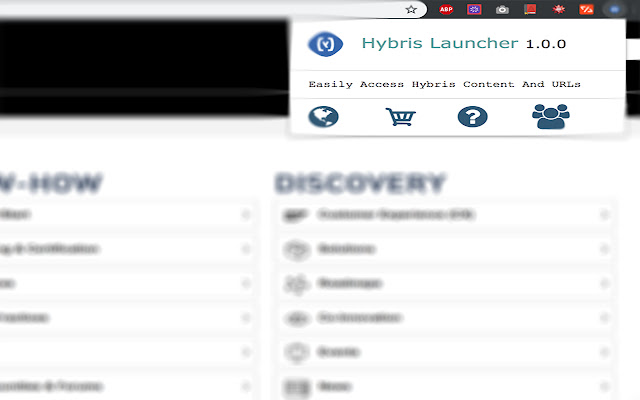Click the bookmark star icon in address bar
The height and width of the screenshot is (400, 640).
click(x=411, y=9)
